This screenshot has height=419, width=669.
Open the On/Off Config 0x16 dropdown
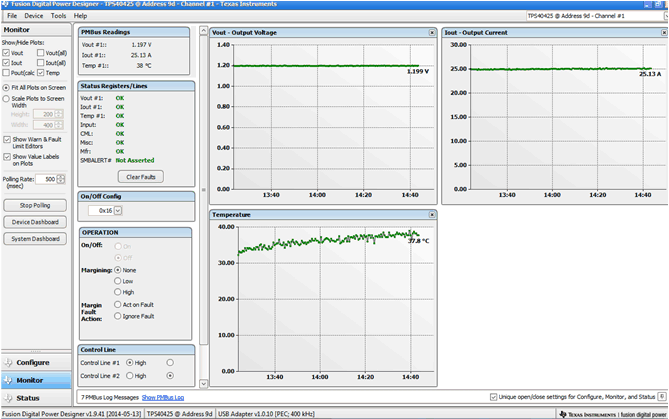118,211
